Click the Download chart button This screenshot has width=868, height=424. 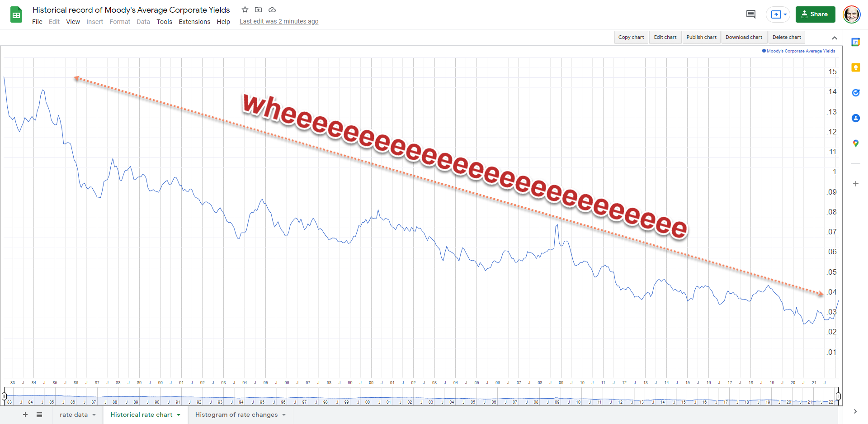(x=744, y=37)
